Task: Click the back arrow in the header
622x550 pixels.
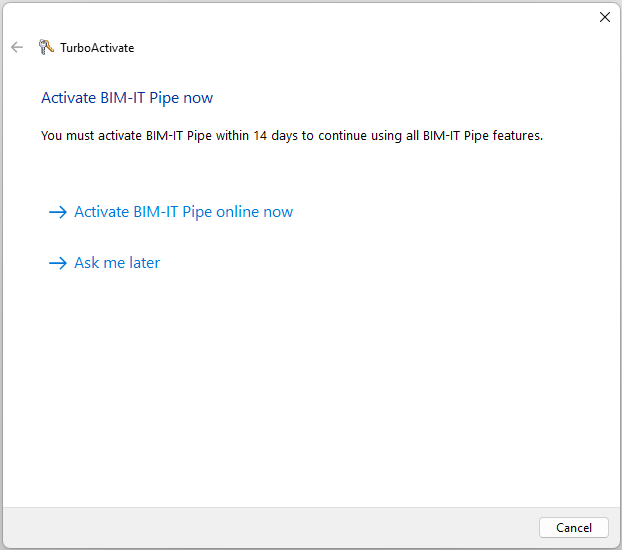Action: [x=17, y=48]
